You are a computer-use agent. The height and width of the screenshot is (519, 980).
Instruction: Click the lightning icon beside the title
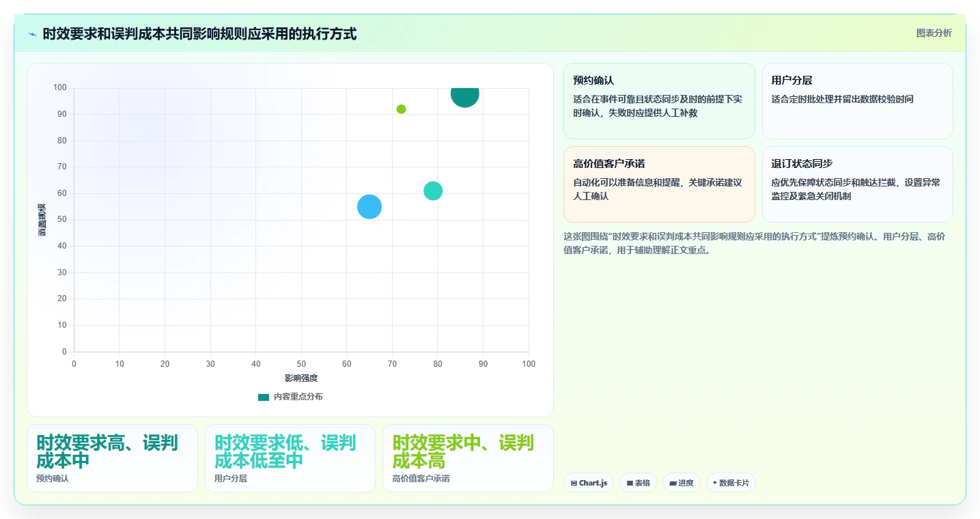coord(32,34)
